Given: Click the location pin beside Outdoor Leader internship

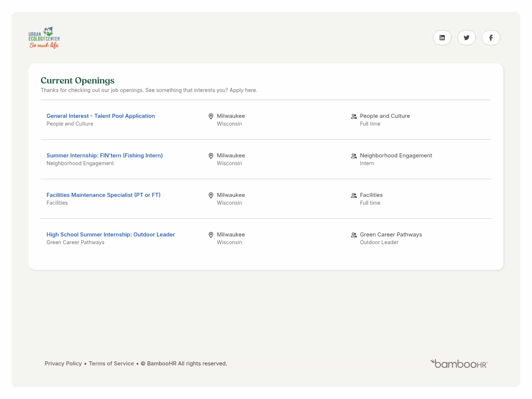Looking at the screenshot, I should pyautogui.click(x=211, y=235).
